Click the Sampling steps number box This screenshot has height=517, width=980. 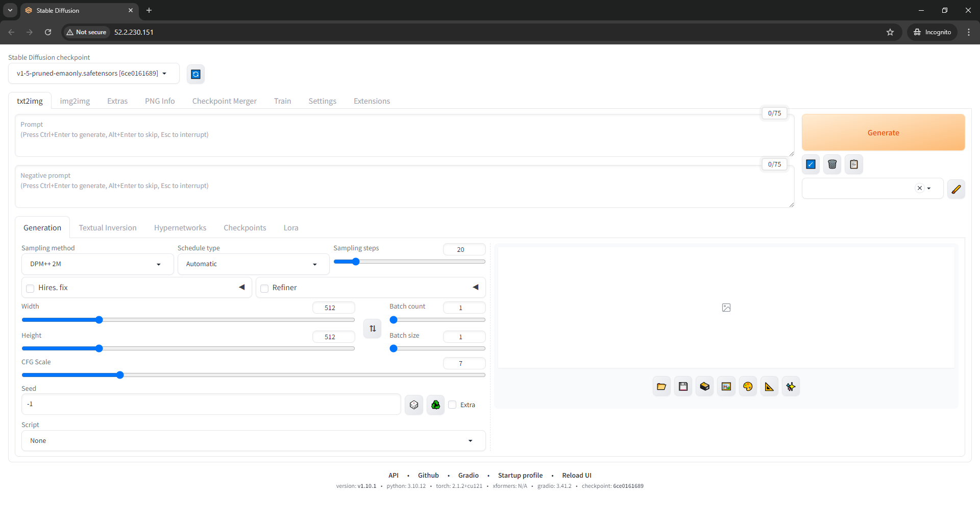pos(464,249)
